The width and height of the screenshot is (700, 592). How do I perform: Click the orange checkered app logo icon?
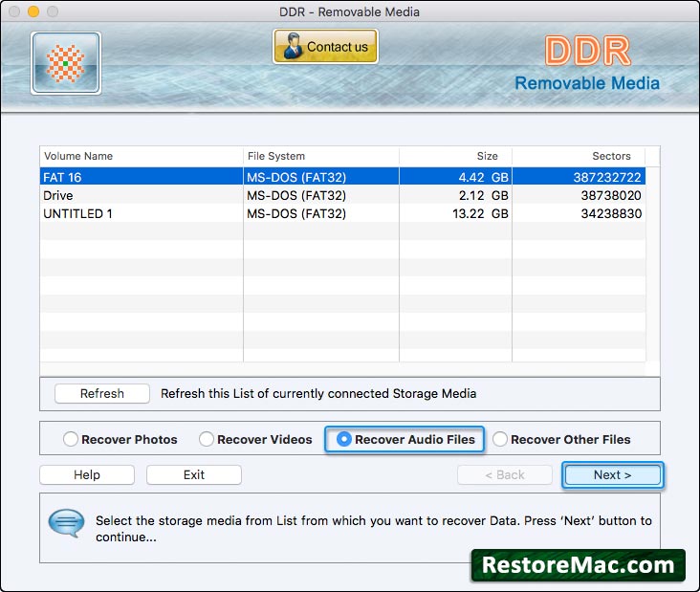pos(66,63)
